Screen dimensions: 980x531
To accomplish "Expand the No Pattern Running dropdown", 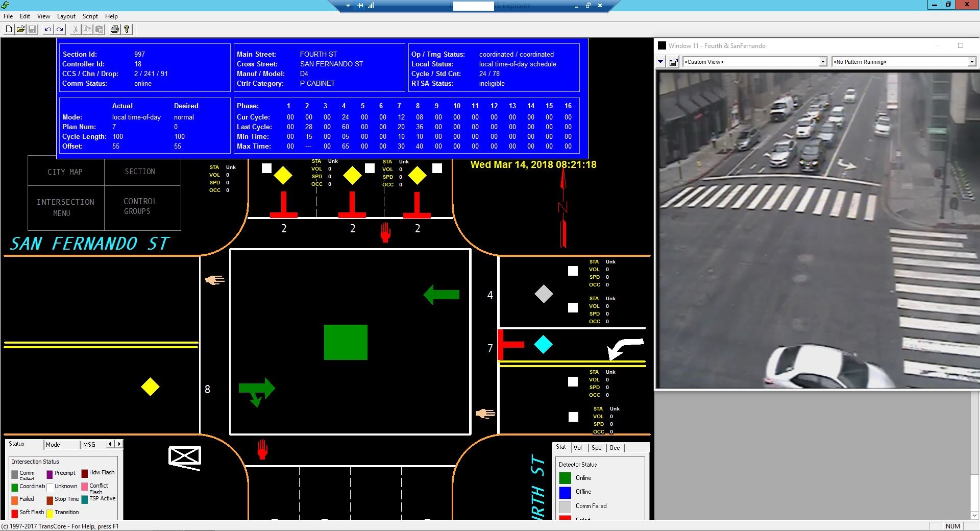I will (972, 61).
